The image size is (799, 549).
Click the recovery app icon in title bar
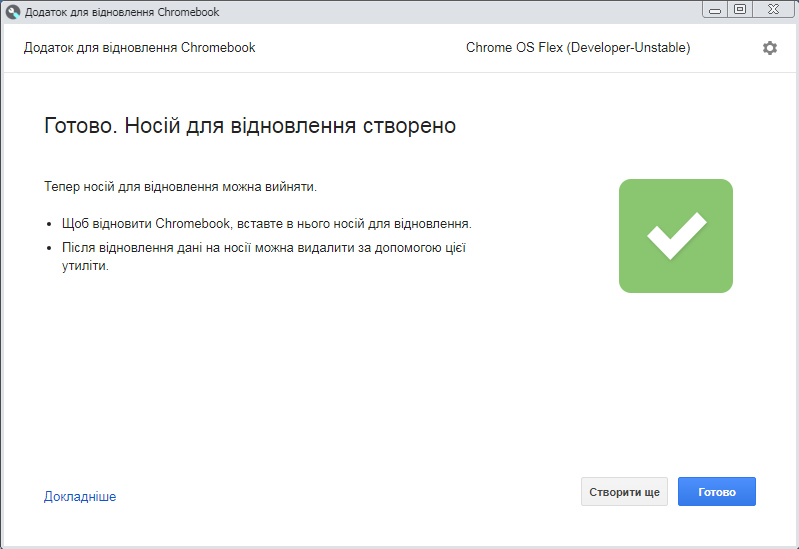tap(13, 12)
